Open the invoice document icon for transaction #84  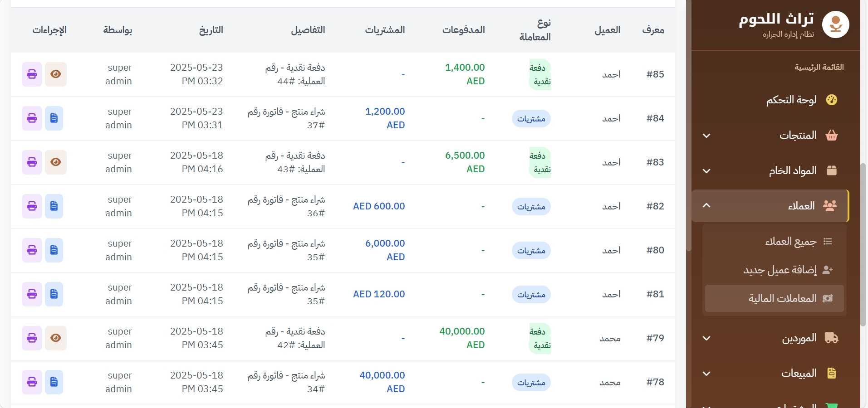pos(54,118)
